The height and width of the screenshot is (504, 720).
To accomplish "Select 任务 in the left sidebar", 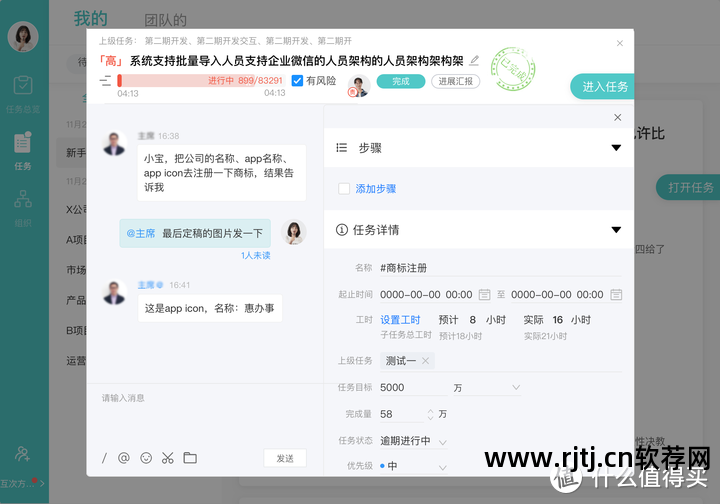I will [23, 152].
